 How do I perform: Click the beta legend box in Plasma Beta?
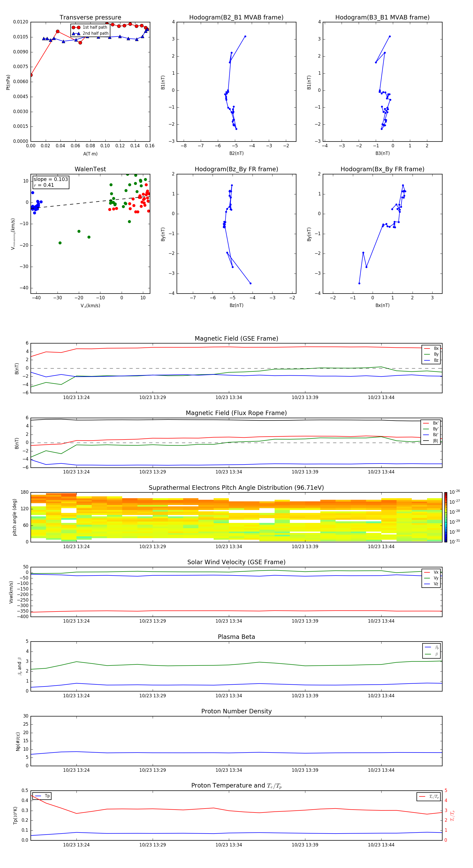coord(431,651)
